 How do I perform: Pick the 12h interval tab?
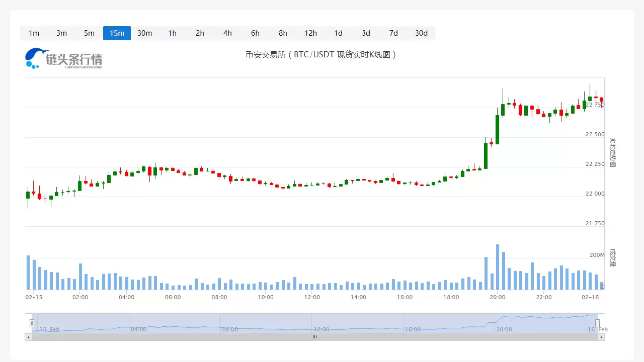tap(310, 33)
